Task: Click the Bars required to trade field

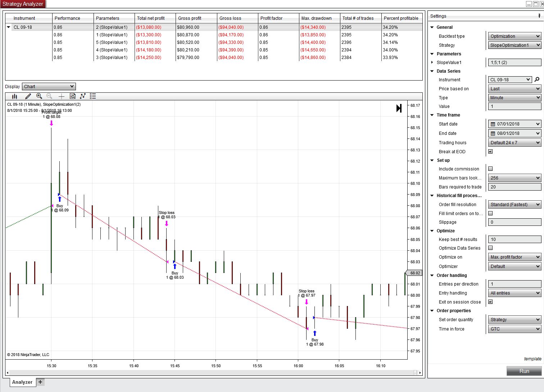Action: (515, 187)
